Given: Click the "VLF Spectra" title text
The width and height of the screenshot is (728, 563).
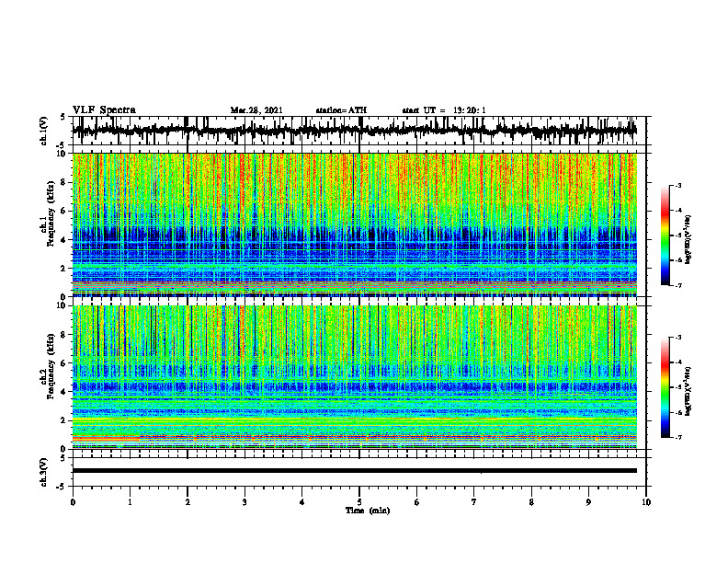Looking at the screenshot, I should coord(104,110).
